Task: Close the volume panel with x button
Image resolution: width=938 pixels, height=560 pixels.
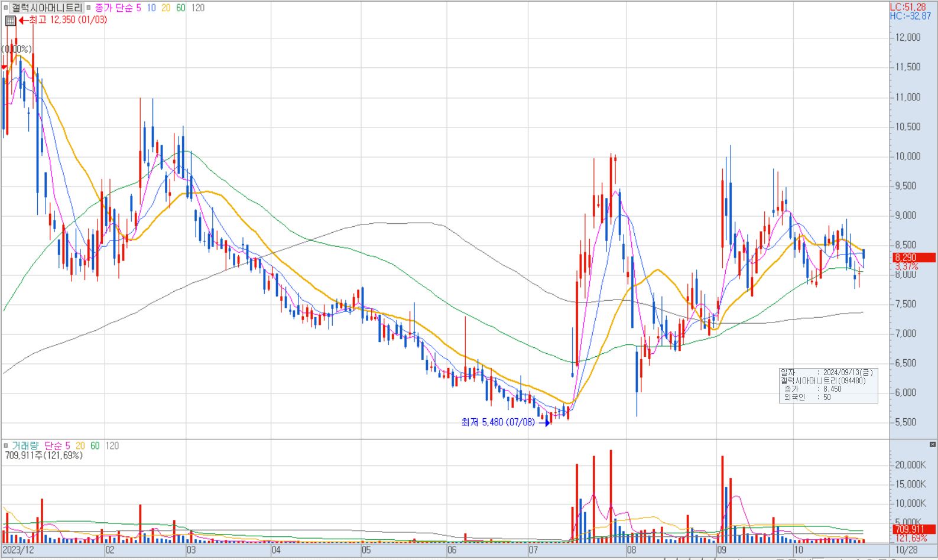Action: tap(933, 444)
